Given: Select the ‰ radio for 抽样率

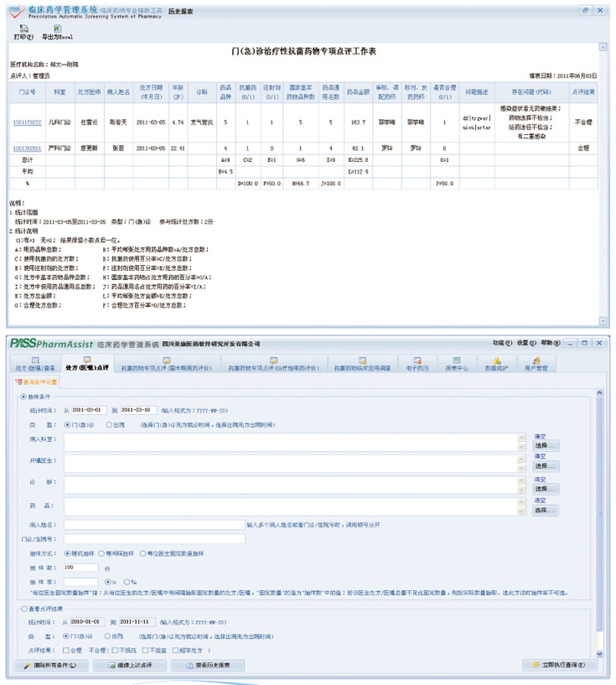Looking at the screenshot, I should 127,582.
